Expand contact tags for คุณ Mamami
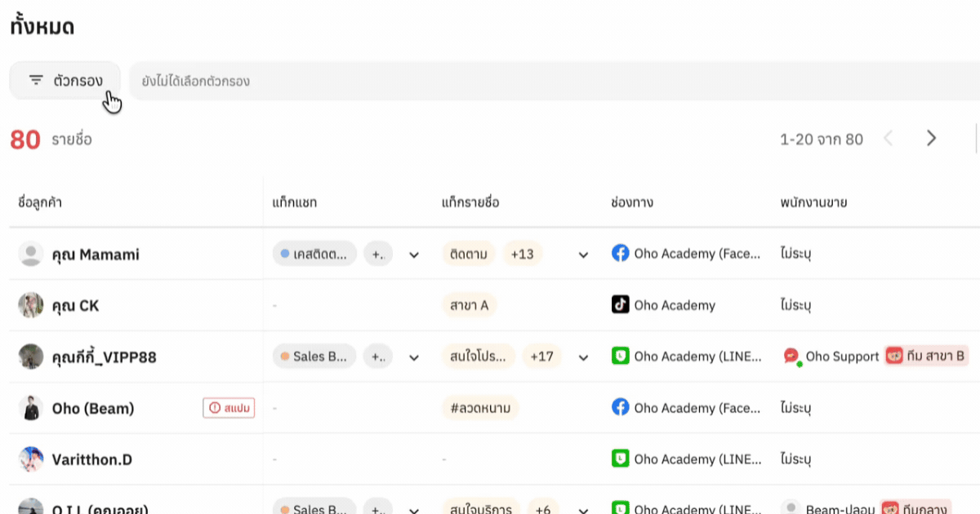Viewport: 980px width, 514px height. (583, 255)
